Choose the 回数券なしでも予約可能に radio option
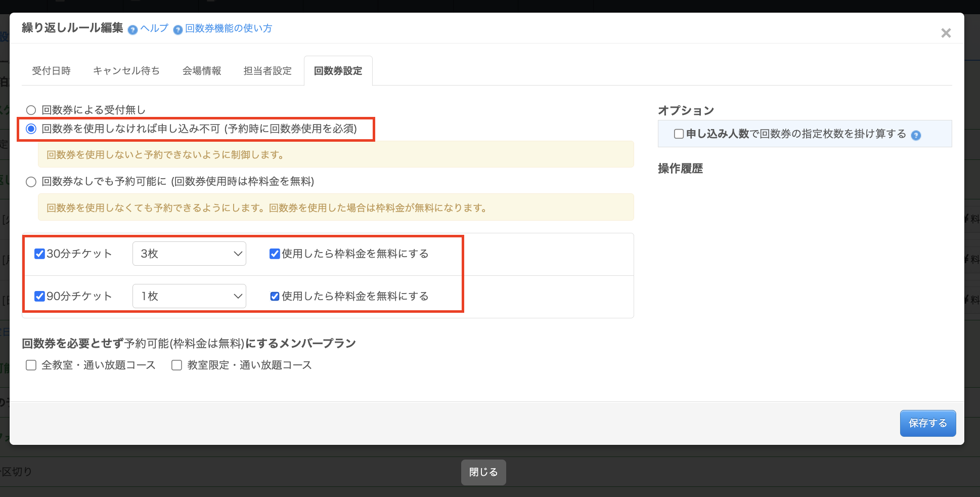 pos(31,182)
